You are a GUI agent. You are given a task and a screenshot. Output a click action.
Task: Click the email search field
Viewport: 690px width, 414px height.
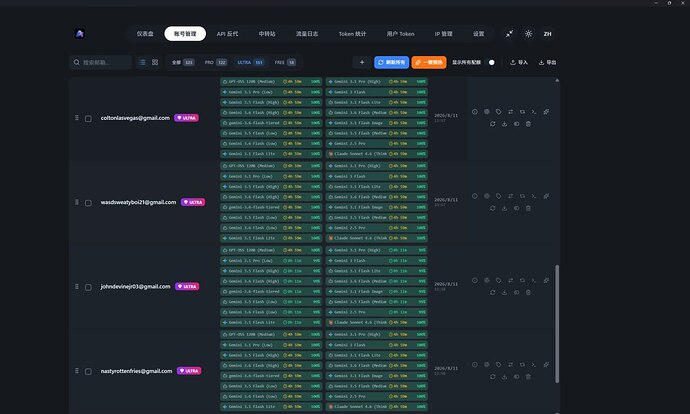click(x=101, y=62)
